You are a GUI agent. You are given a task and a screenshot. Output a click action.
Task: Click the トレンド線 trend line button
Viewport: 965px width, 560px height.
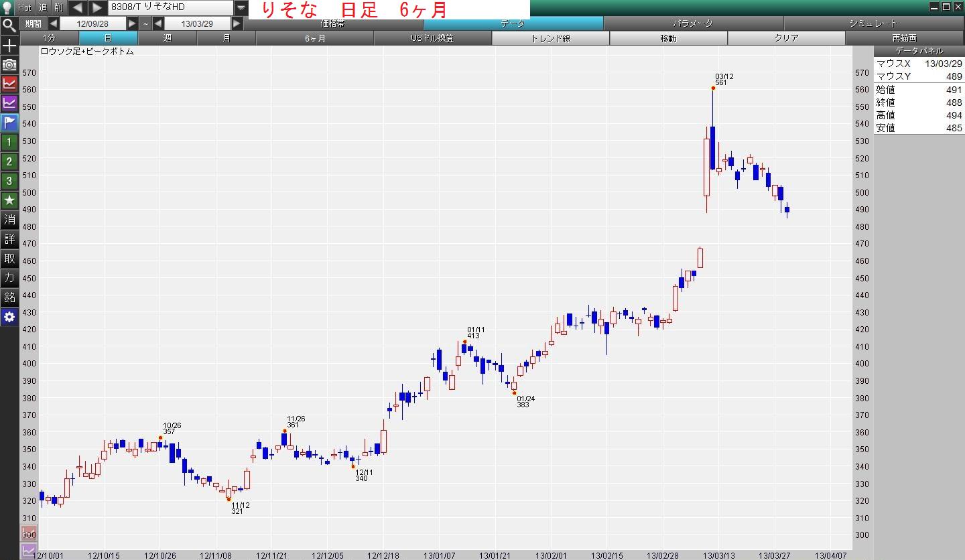pyautogui.click(x=550, y=38)
